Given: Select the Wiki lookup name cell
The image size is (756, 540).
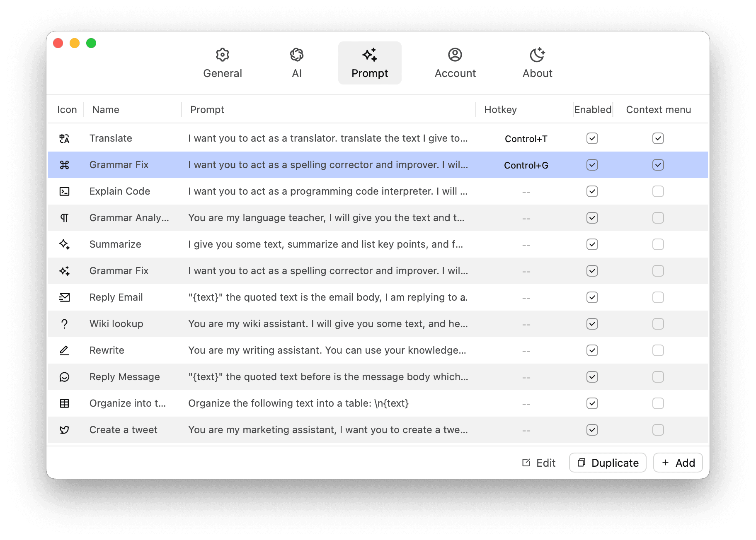Looking at the screenshot, I should pos(116,324).
